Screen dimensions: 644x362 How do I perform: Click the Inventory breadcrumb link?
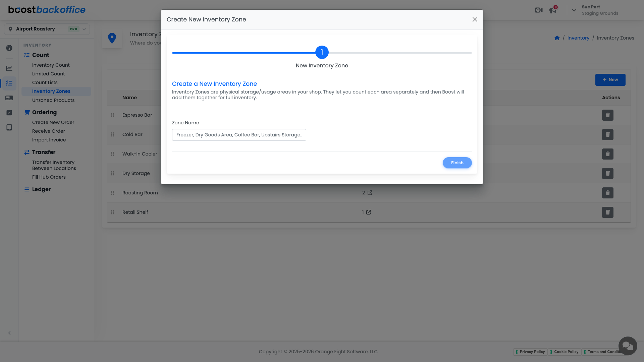(578, 38)
